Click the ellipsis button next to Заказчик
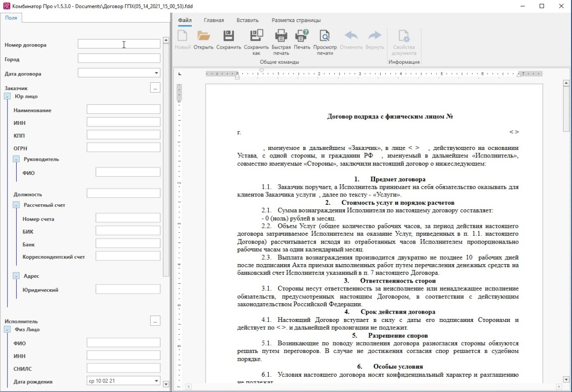This screenshot has height=392, width=572. click(155, 88)
